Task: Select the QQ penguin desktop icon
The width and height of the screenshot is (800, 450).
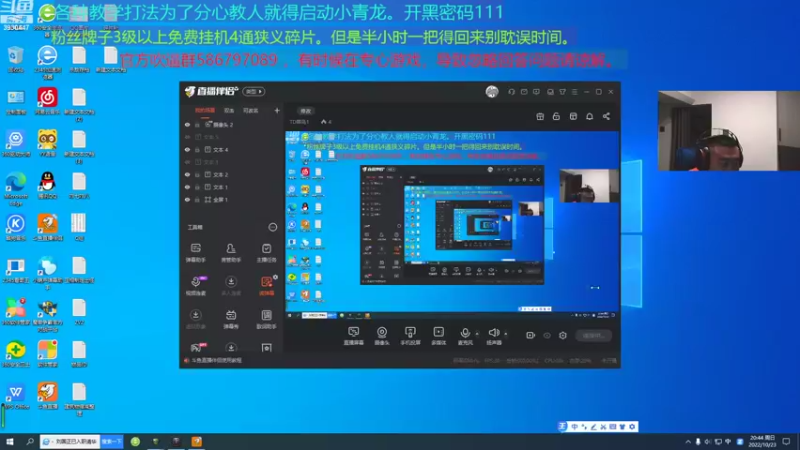Action: [47, 185]
